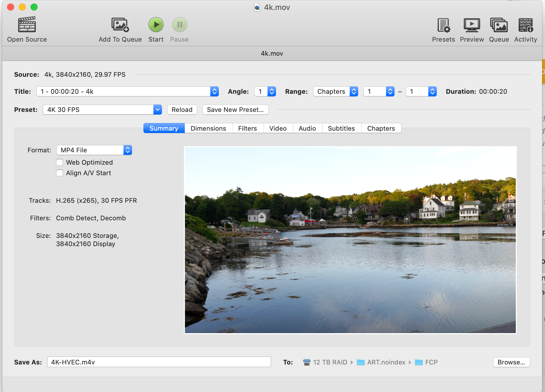Screen dimensions: 545x392
Task: Open the Activity log icon
Action: pyautogui.click(x=525, y=25)
